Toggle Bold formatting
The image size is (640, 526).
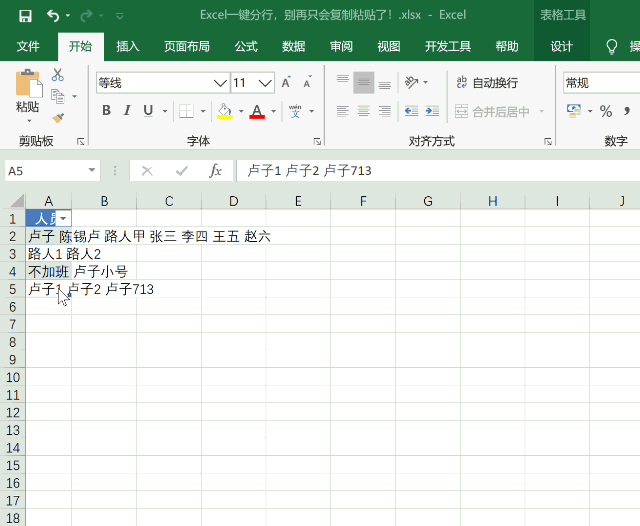(x=106, y=111)
